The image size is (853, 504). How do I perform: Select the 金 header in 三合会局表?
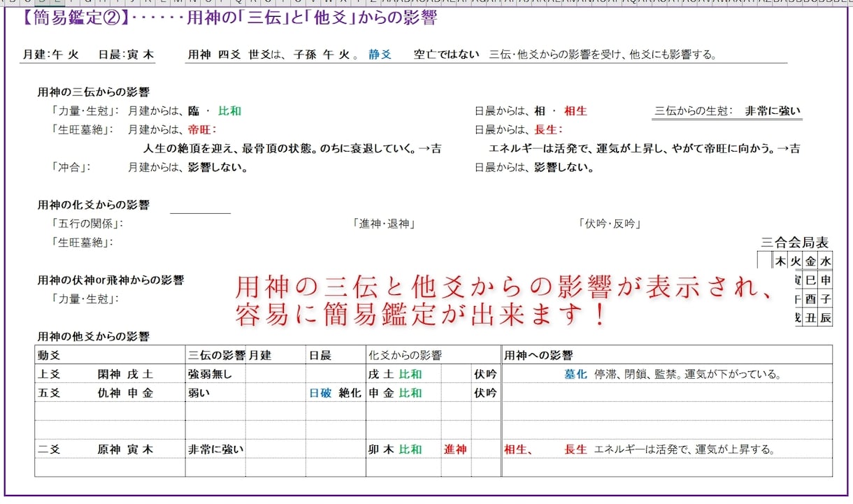pyautogui.click(x=810, y=261)
